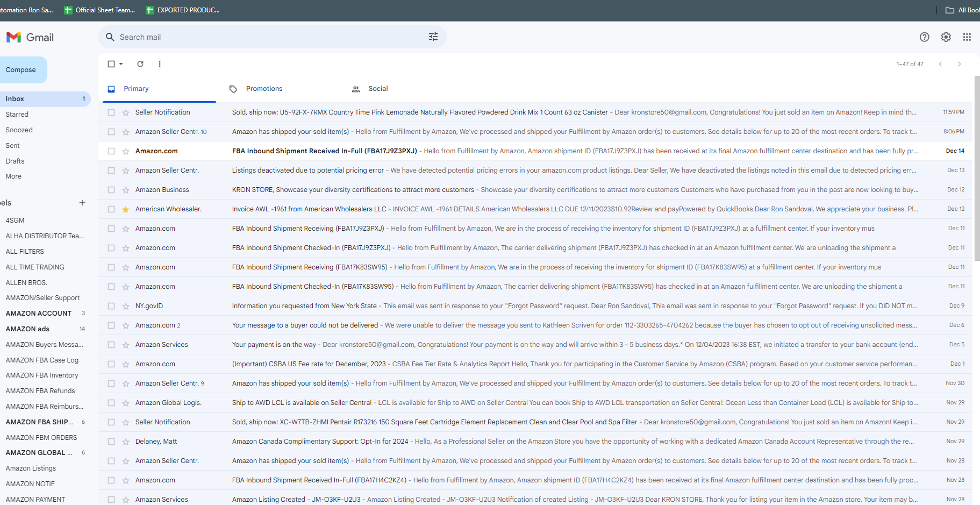The image size is (980, 505).
Task: Unstar the American Wholesaler invoice email
Action: click(x=126, y=209)
